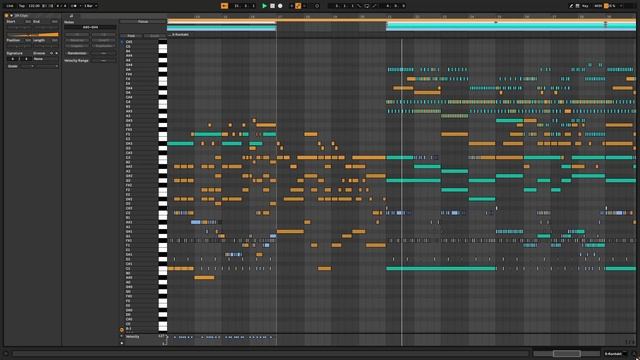Click the bottom-left corner status icon
Viewport: 640px width, 360px height.
click(x=6, y=354)
